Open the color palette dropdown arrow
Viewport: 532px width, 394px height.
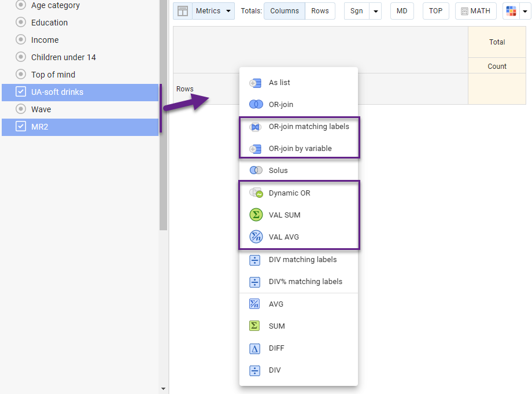(x=525, y=11)
